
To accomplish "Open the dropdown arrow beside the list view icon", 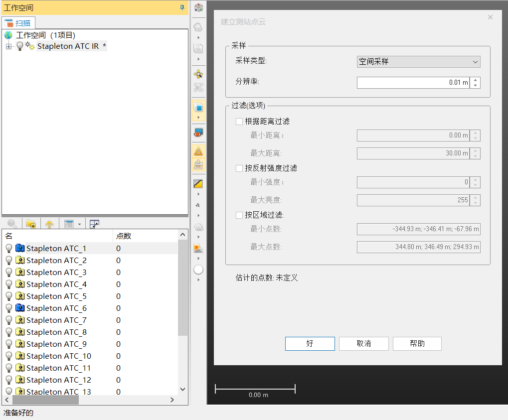I will click(80, 224).
